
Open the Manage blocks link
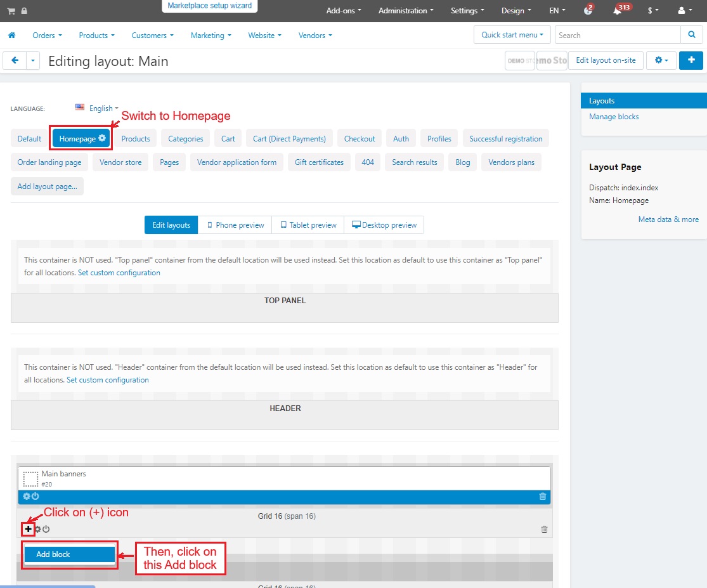[x=614, y=117]
